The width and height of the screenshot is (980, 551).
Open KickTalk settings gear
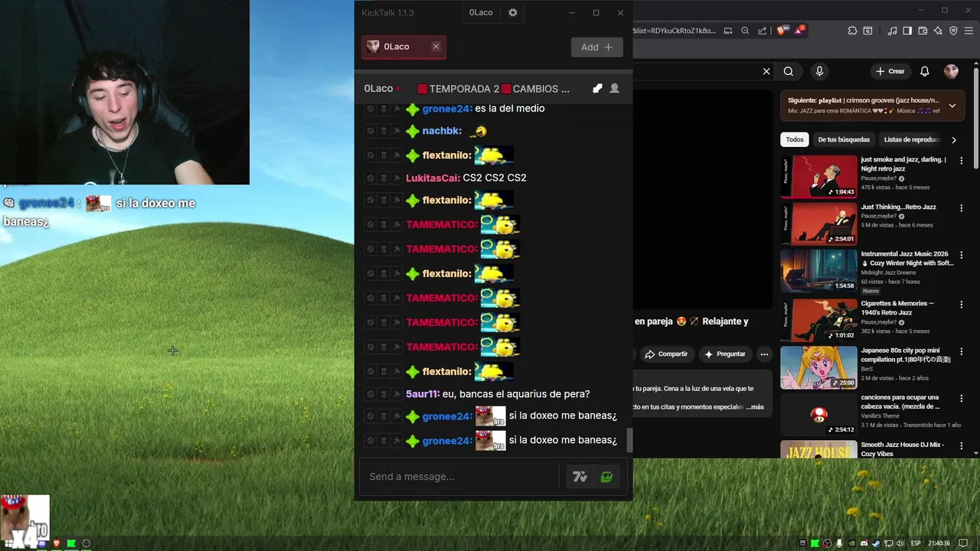pos(513,13)
